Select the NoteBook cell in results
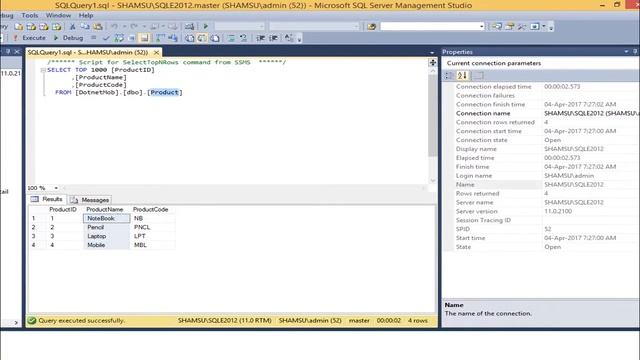The width and height of the screenshot is (640, 360). [107, 218]
